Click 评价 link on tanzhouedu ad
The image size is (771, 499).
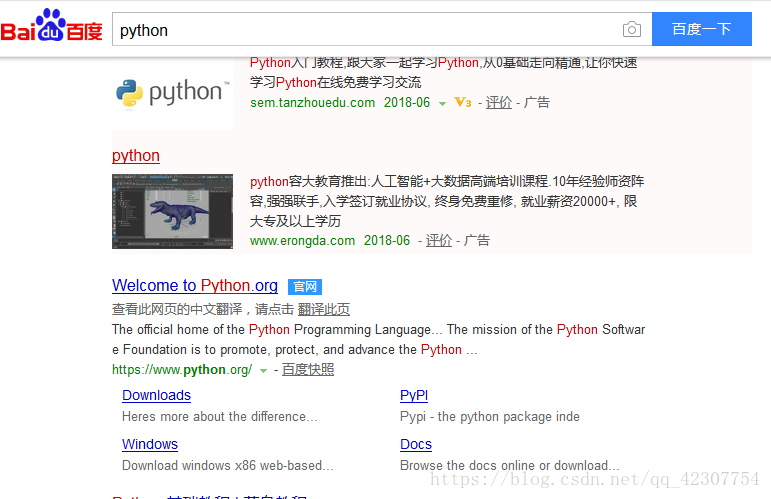click(499, 103)
